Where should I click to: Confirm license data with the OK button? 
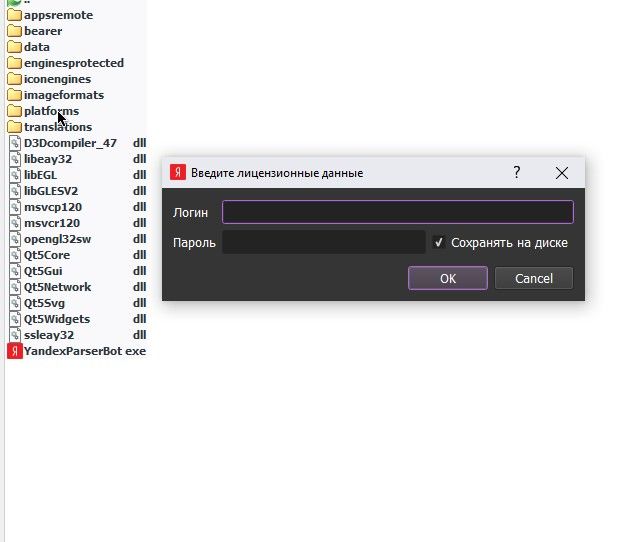(x=448, y=278)
